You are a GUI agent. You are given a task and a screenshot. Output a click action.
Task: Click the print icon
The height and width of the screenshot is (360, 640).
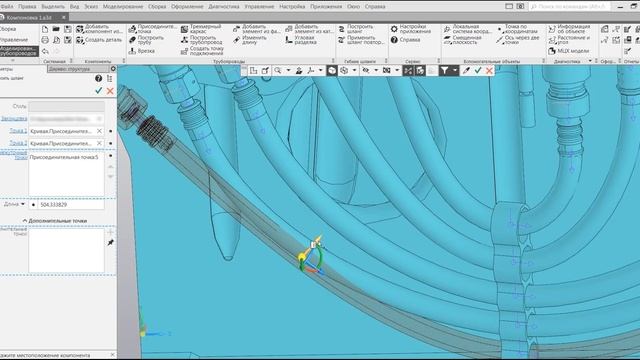click(45, 40)
